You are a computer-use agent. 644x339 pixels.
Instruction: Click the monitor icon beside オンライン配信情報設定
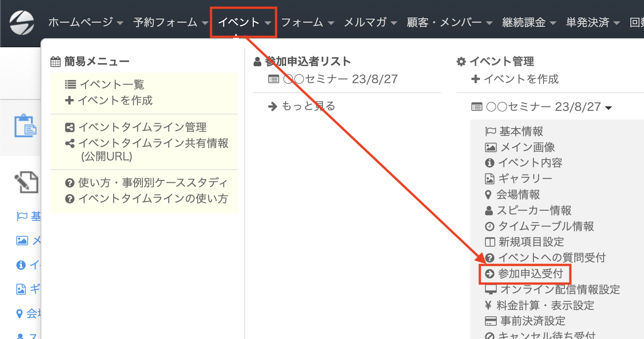point(490,289)
